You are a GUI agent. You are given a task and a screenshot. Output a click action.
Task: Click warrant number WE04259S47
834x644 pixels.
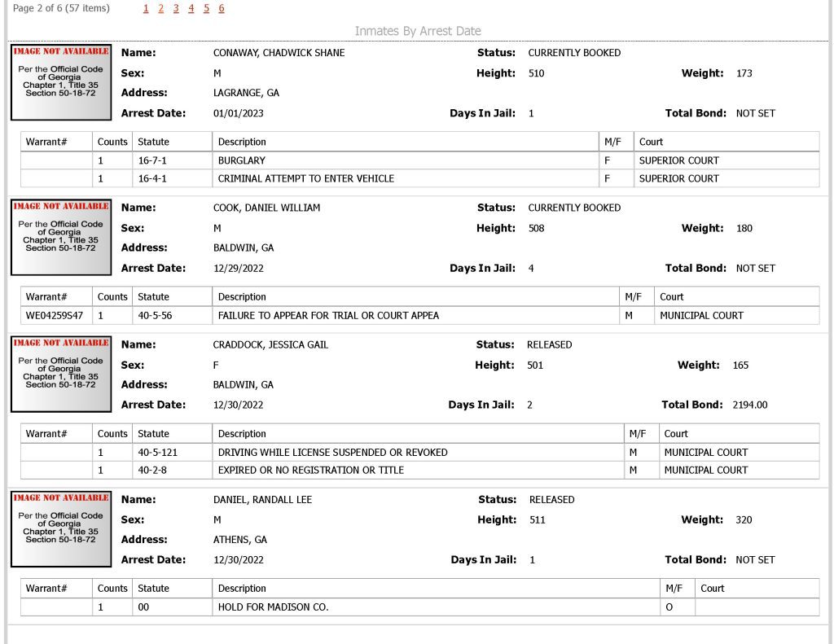[x=55, y=315]
